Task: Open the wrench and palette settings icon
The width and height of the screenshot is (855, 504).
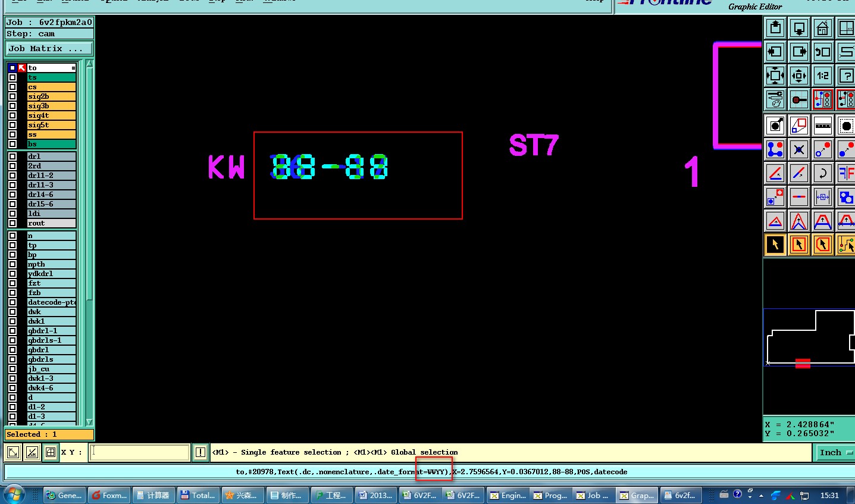Action: [775, 99]
